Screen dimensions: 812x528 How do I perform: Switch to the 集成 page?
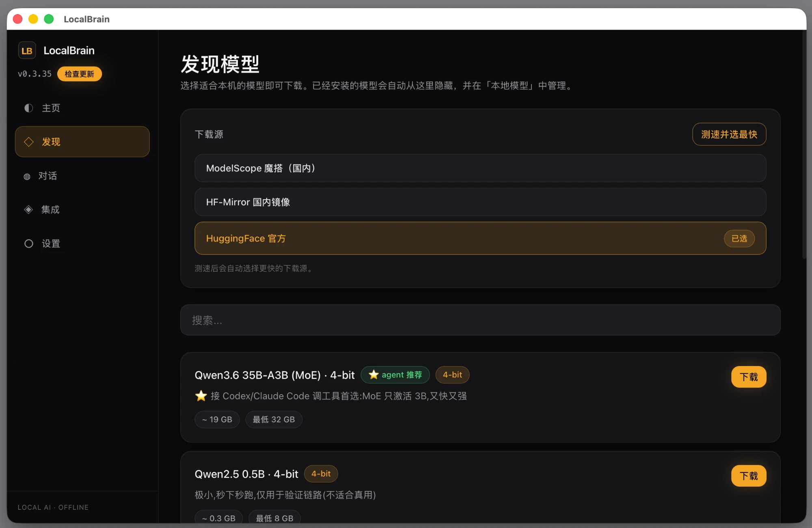82,209
